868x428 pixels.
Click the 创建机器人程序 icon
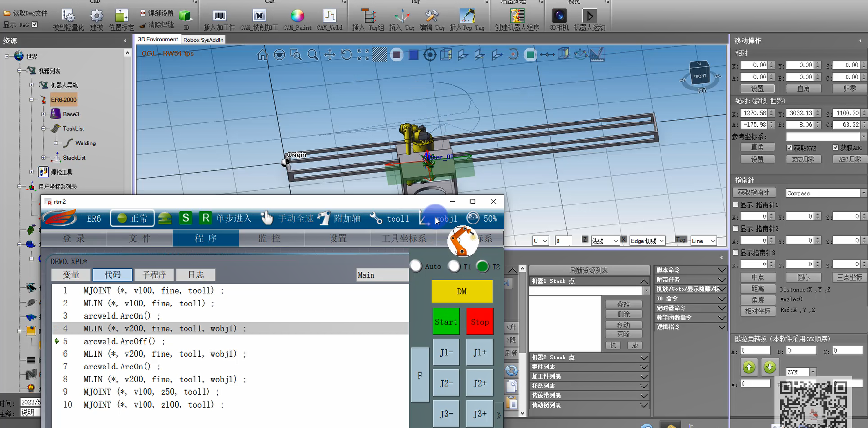pyautogui.click(x=517, y=16)
